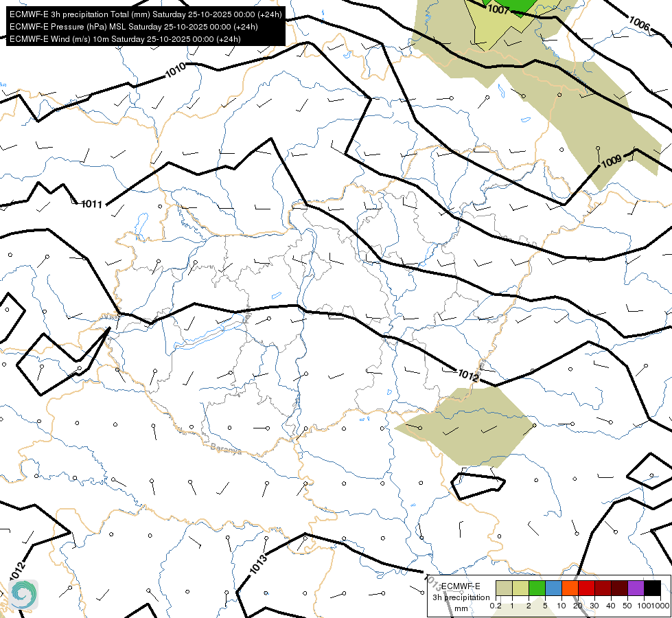Click the 40 legend scale value

[x=611, y=606]
